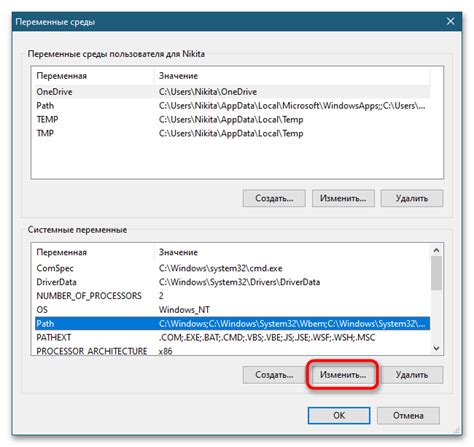Click Создать under system variables
The image size is (474, 447).
[274, 375]
